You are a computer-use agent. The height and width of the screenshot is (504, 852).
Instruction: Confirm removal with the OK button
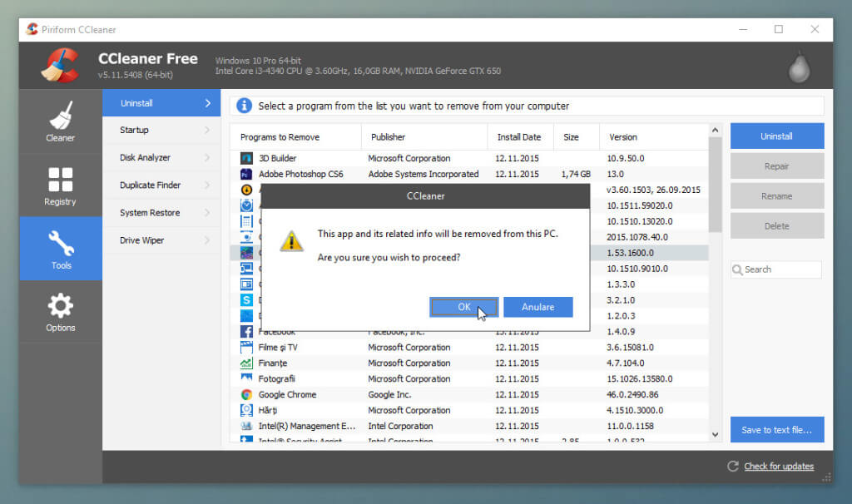pos(463,307)
